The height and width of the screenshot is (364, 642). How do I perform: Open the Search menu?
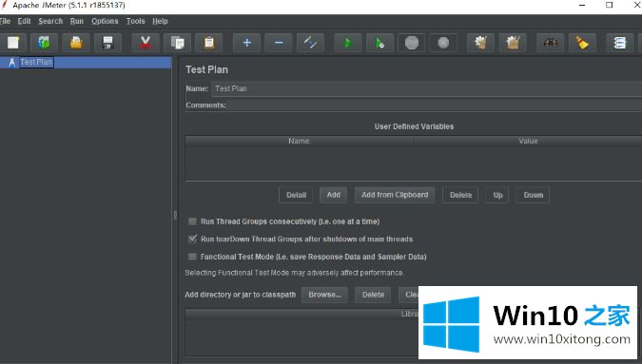pyautogui.click(x=50, y=21)
